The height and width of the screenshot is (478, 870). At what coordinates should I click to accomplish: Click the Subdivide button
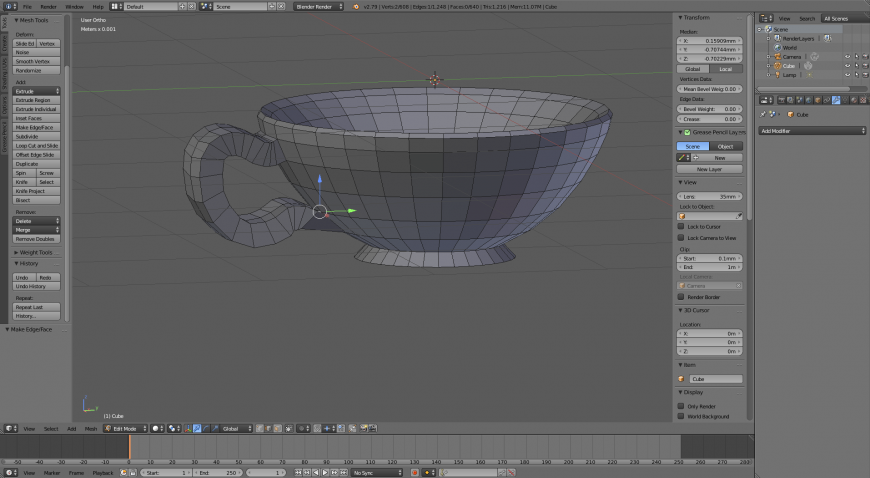(36, 137)
